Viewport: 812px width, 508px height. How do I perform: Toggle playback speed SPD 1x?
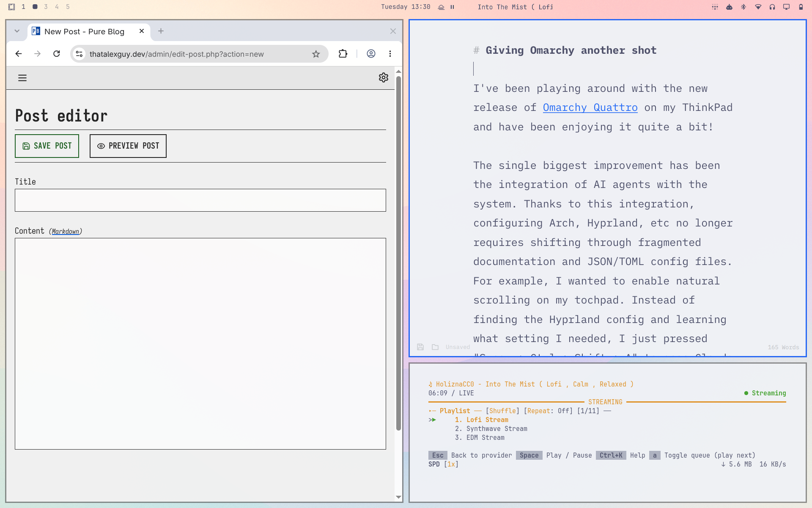443,464
